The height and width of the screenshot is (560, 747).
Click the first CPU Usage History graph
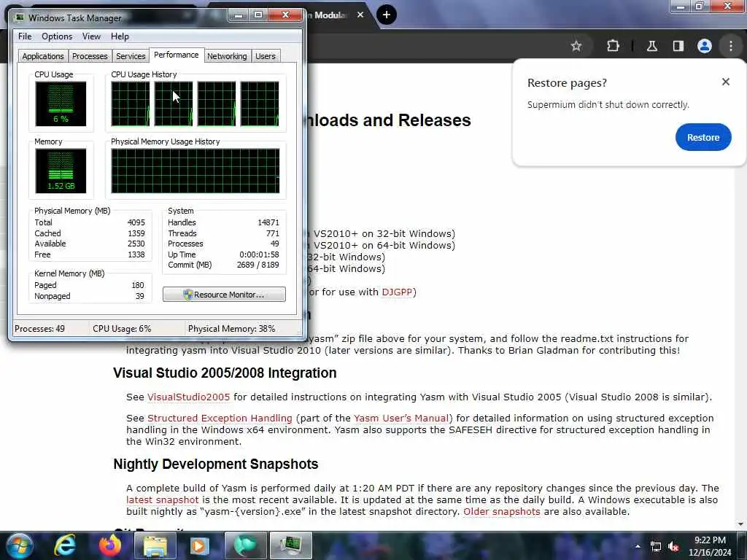point(131,104)
